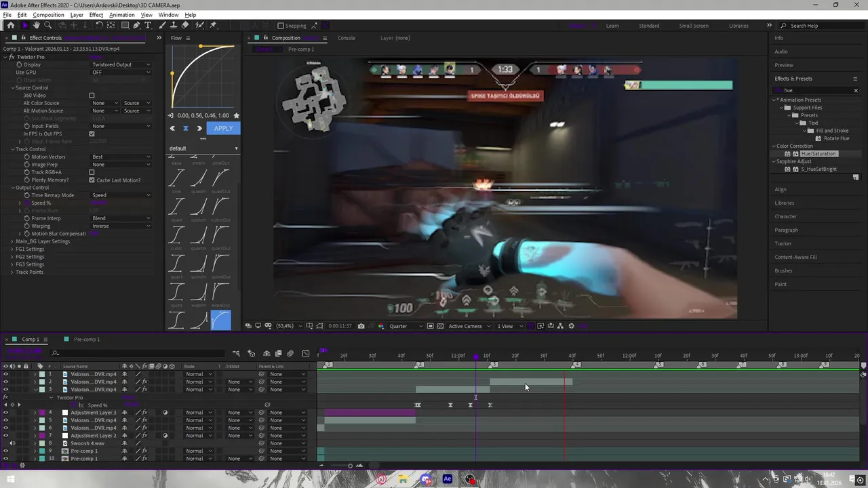
Task: Click the Composition Mini-Flowchart icon in timeline
Action: [x=236, y=353]
